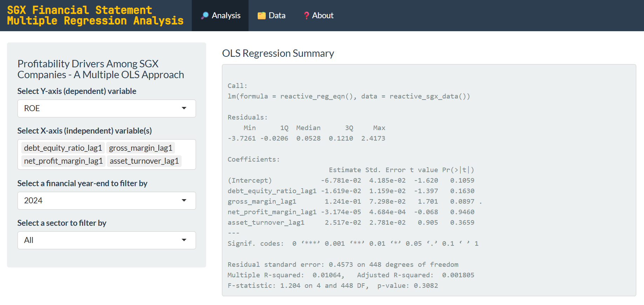Click the arrow of the ROE dropdown

coord(184,108)
